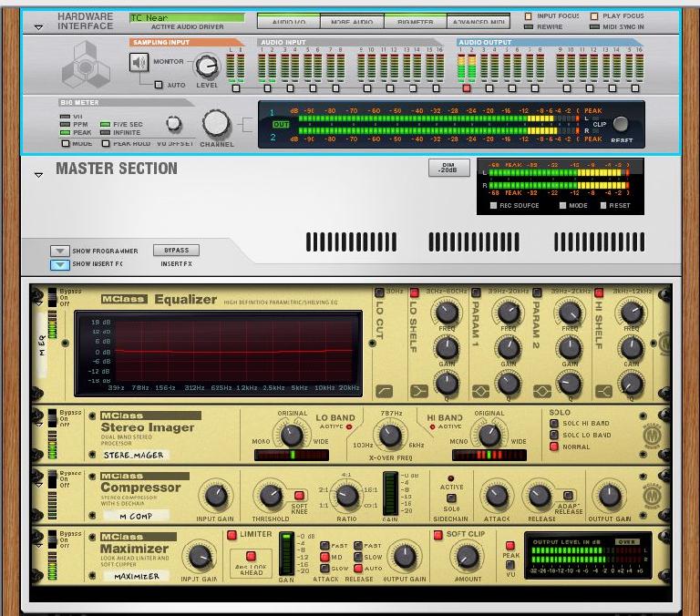Image resolution: width=700 pixels, height=616 pixels.
Task: Collapse Show Insert FX arrow
Action: pyautogui.click(x=60, y=264)
